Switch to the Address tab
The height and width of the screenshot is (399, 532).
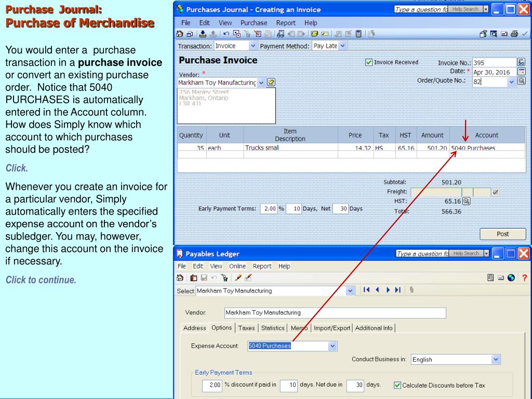pos(194,328)
